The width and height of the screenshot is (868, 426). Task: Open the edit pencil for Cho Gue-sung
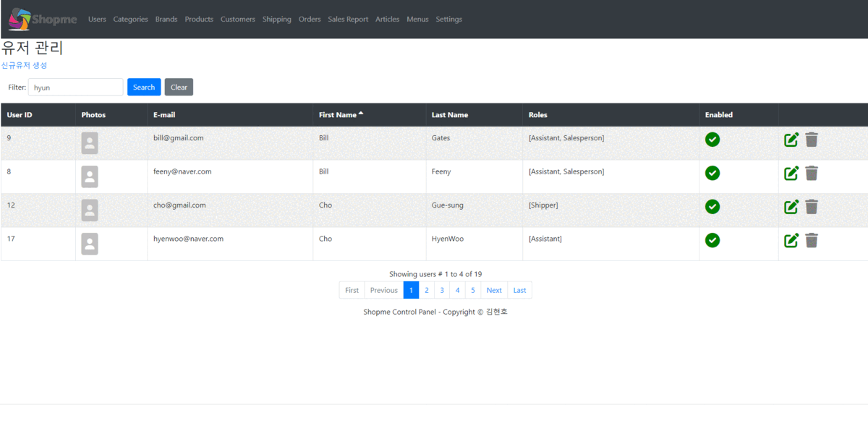(x=791, y=206)
